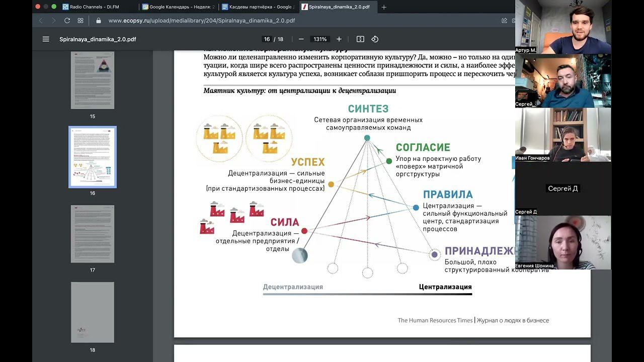This screenshot has height=362, width=644.
Task: Click the Централизация axis label
Action: coord(445,287)
